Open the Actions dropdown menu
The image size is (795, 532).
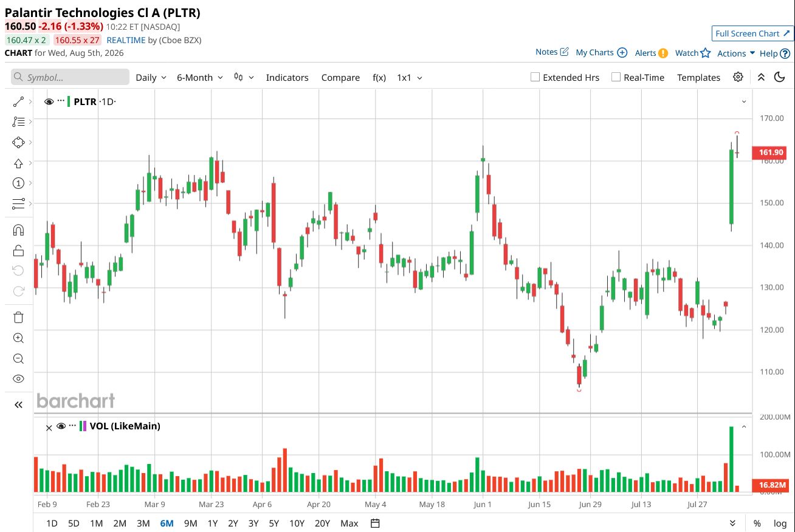pyautogui.click(x=736, y=53)
